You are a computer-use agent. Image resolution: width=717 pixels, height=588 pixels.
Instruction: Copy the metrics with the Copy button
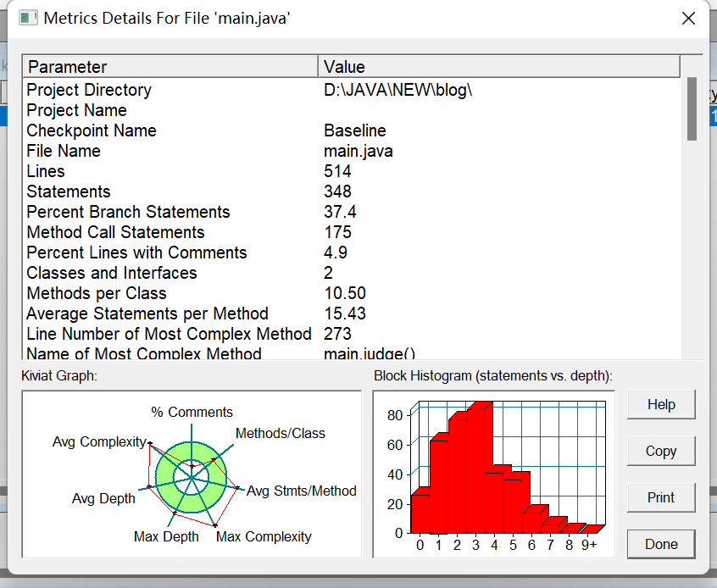[x=661, y=452]
